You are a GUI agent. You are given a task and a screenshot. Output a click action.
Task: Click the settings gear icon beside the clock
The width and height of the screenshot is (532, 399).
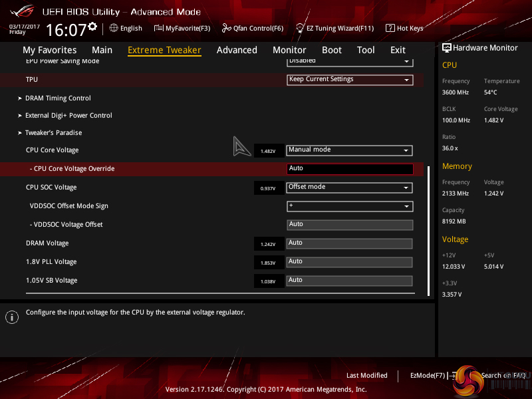click(x=92, y=27)
